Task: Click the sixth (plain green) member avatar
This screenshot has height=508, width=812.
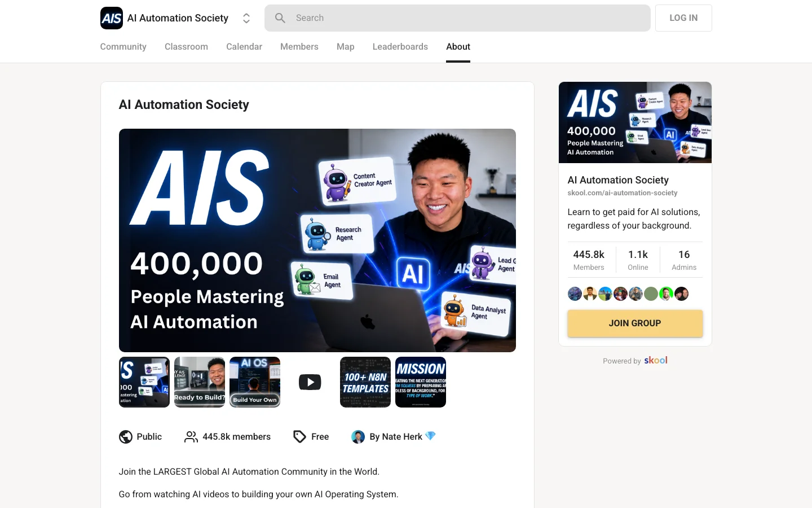Action: click(651, 294)
